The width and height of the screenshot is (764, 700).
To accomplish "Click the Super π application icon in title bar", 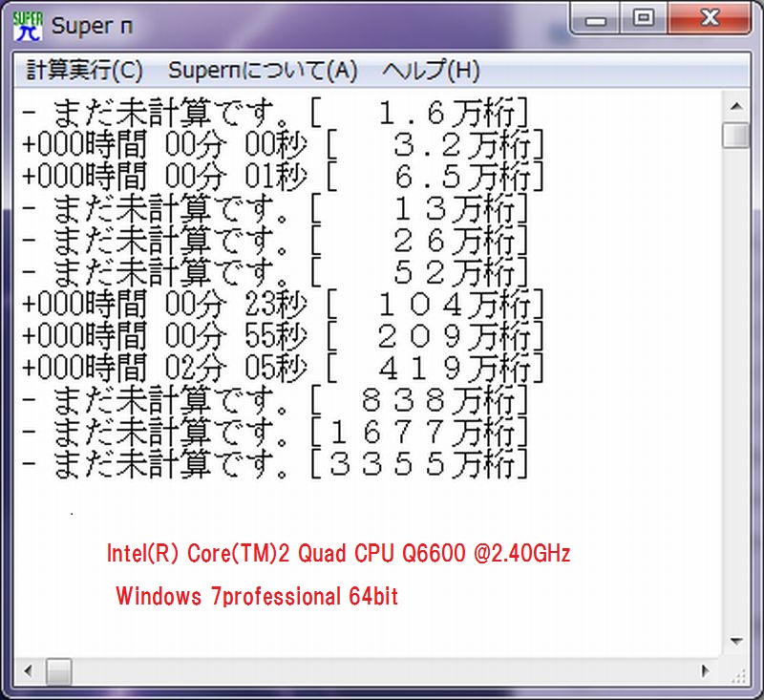I will click(x=28, y=26).
